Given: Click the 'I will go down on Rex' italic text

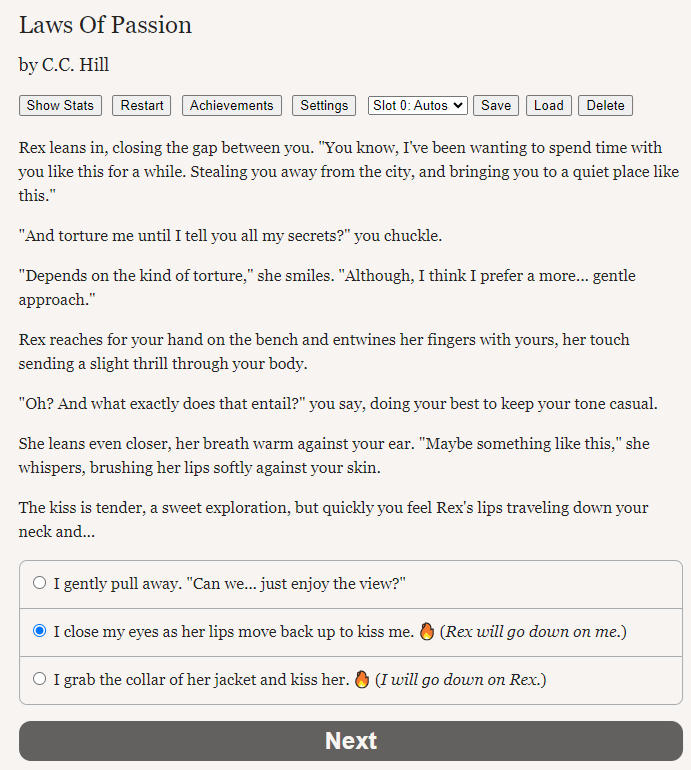Looking at the screenshot, I should pyautogui.click(x=461, y=680).
